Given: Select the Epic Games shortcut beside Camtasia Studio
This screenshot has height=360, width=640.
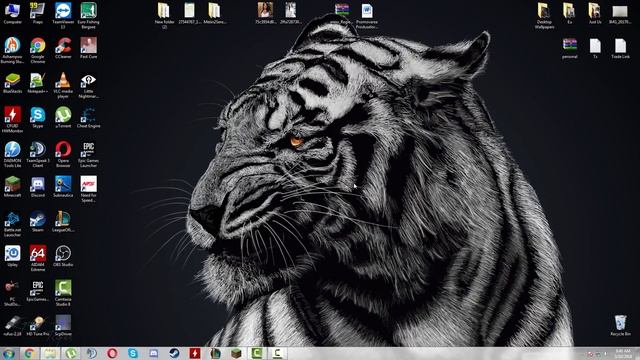Looking at the screenshot, I should pyautogui.click(x=38, y=291).
